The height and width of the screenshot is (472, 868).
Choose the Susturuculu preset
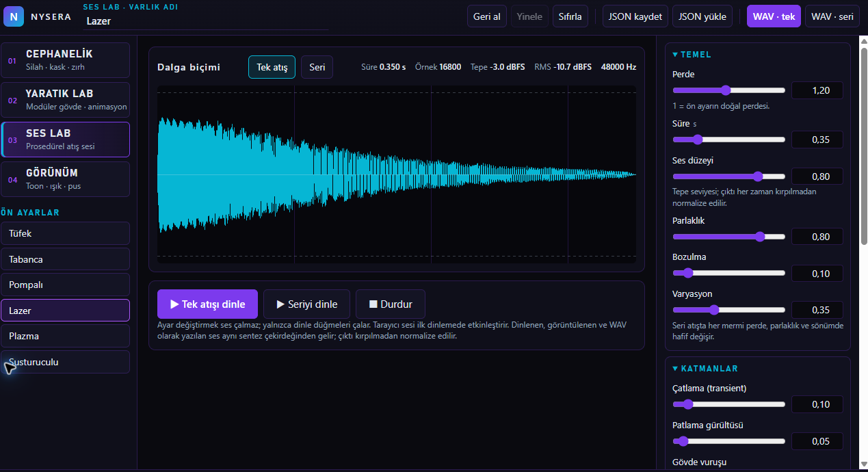[65, 362]
